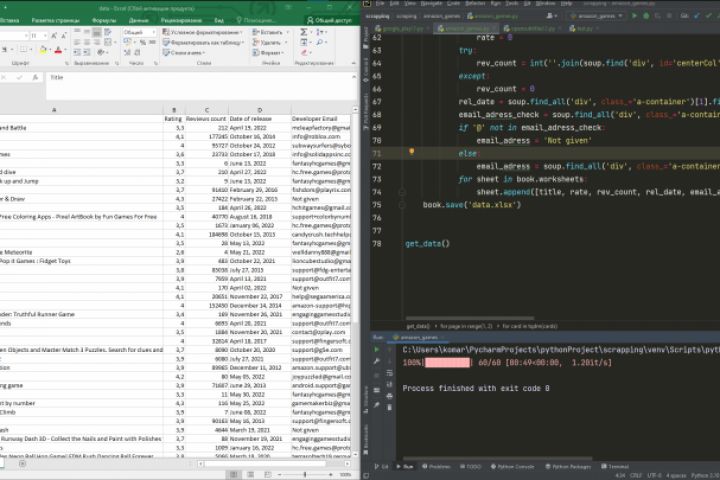Click AutoSum sigma icon in Excel ribbon
The width and height of the screenshot is (720, 480).
point(304,32)
